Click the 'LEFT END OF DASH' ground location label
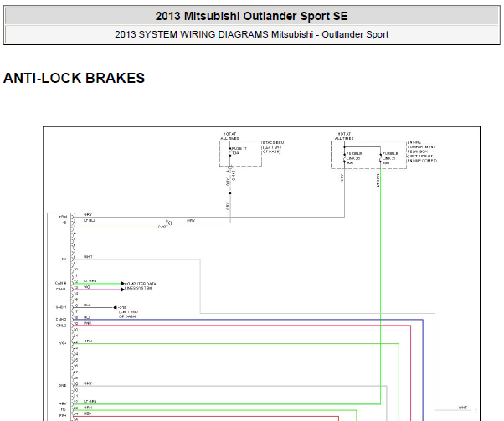This screenshot has width=504, height=421. pyautogui.click(x=128, y=314)
